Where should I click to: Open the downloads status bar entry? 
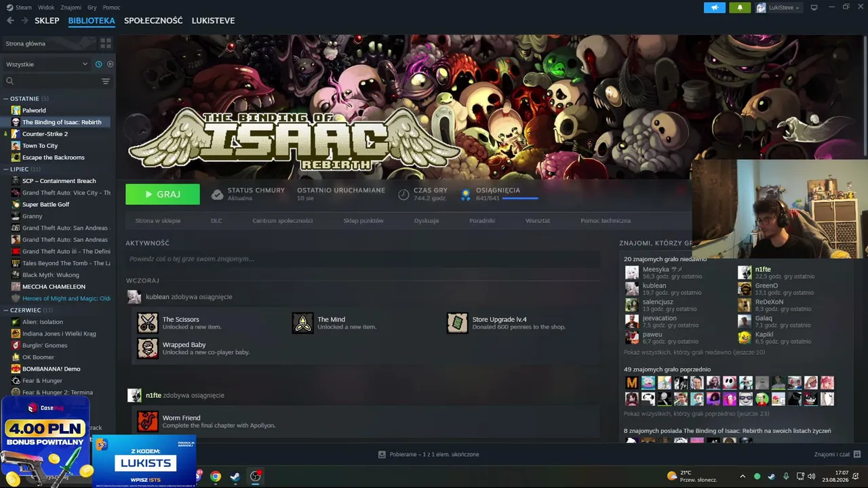click(x=429, y=454)
